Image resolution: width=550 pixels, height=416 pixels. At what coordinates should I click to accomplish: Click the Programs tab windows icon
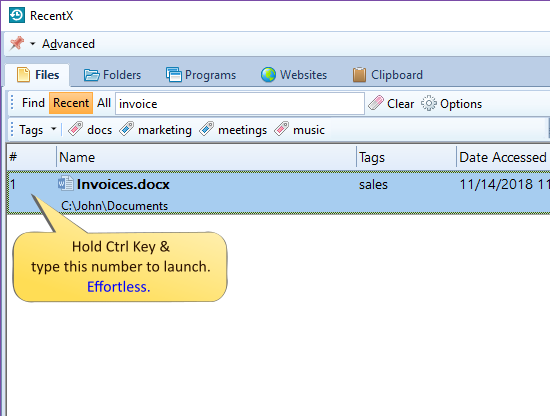coord(174,75)
